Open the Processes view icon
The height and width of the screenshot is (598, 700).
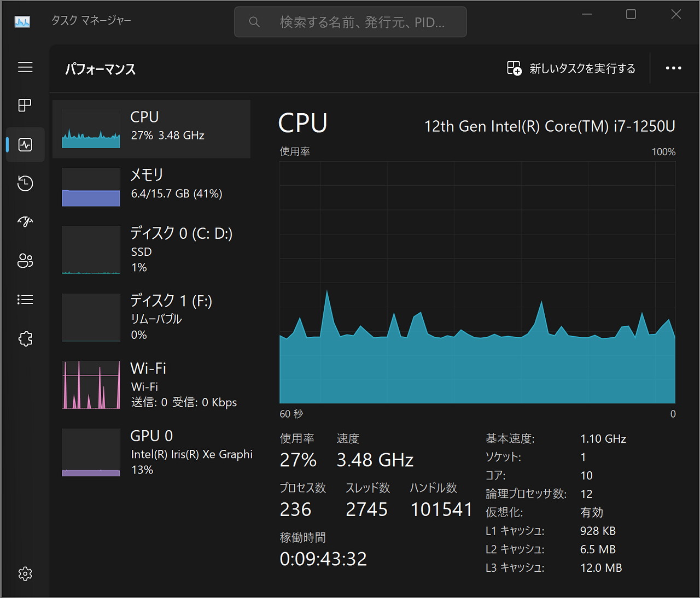click(25, 105)
